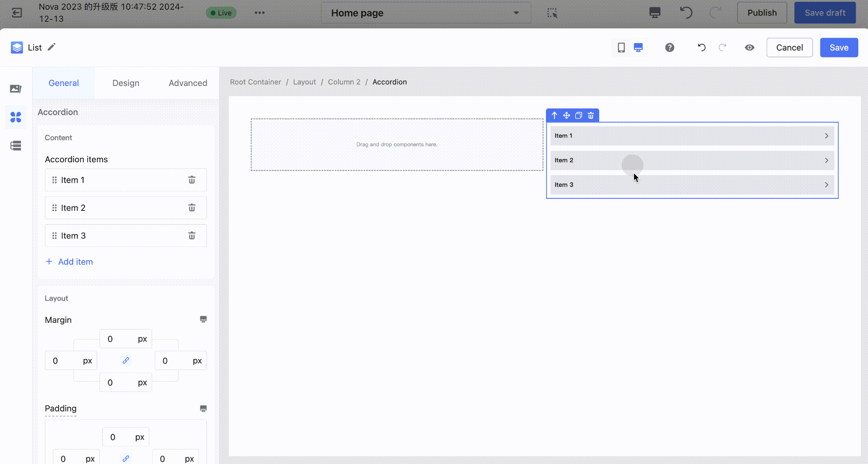Click the pencil icon to rename List

point(52,47)
